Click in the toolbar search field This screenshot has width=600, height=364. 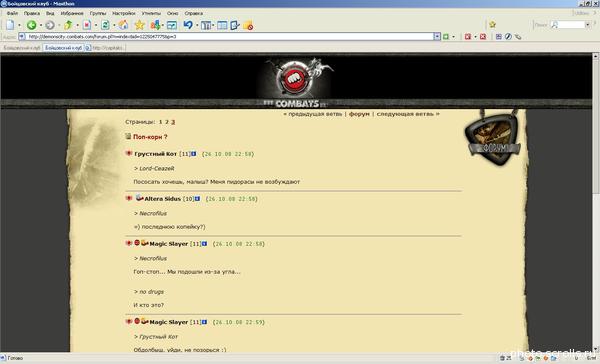(571, 25)
